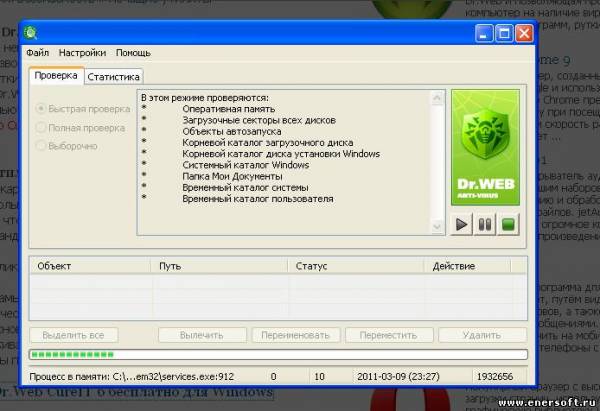Click the Переместить button
Screen dimensions: 600x411
tap(389, 335)
